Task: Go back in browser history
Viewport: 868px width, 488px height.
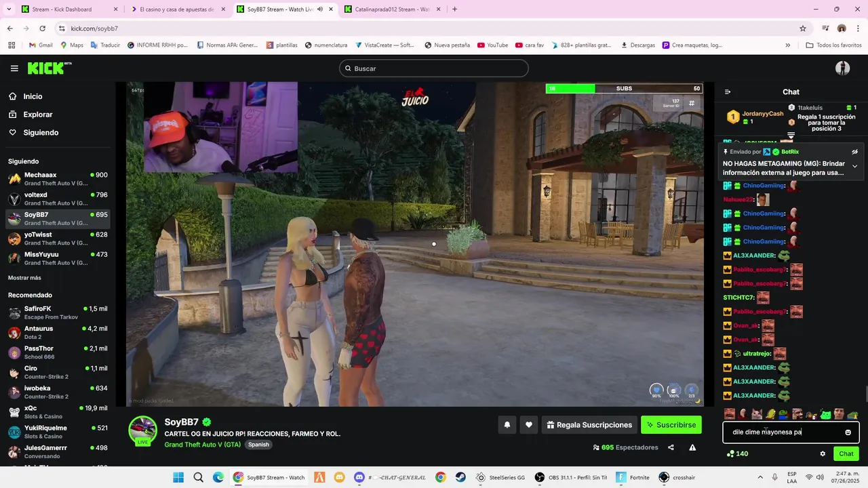Action: click(x=9, y=28)
